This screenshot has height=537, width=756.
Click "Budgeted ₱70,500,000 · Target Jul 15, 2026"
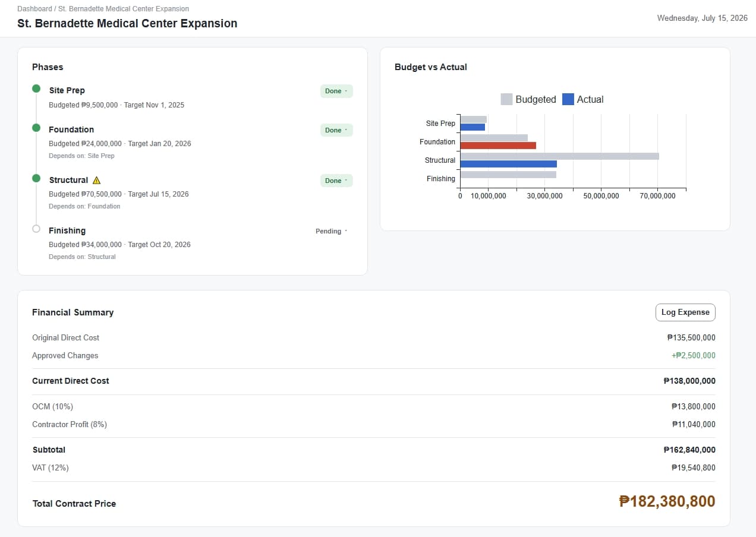[119, 194]
